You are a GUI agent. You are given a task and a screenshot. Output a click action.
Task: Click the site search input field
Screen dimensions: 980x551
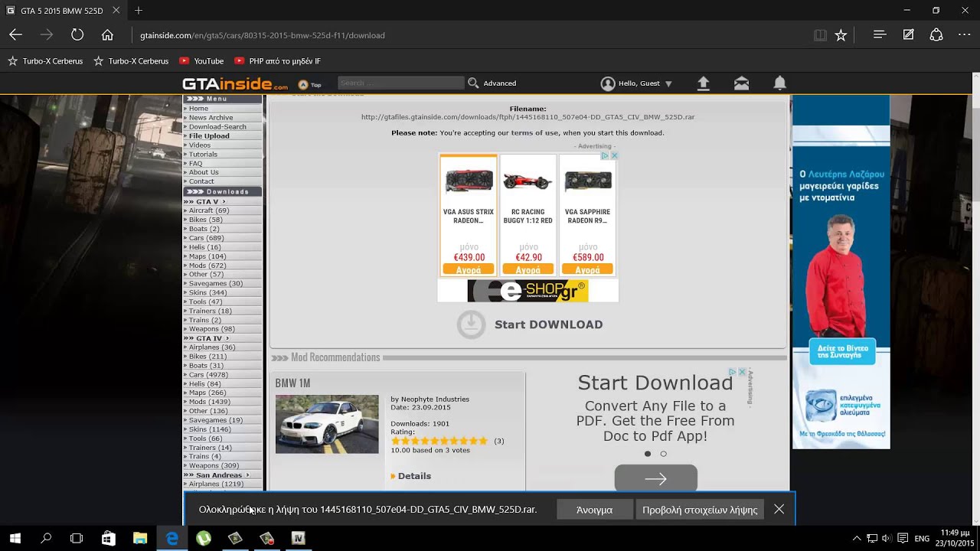400,83
